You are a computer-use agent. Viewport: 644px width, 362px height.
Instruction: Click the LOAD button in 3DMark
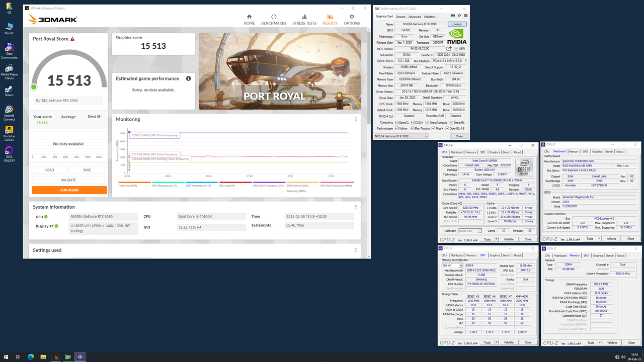point(49,170)
